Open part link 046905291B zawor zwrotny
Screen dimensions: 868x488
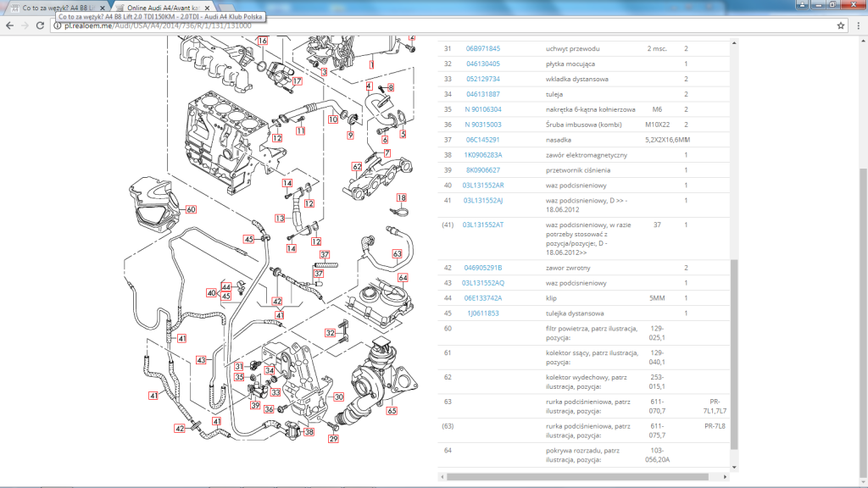482,268
